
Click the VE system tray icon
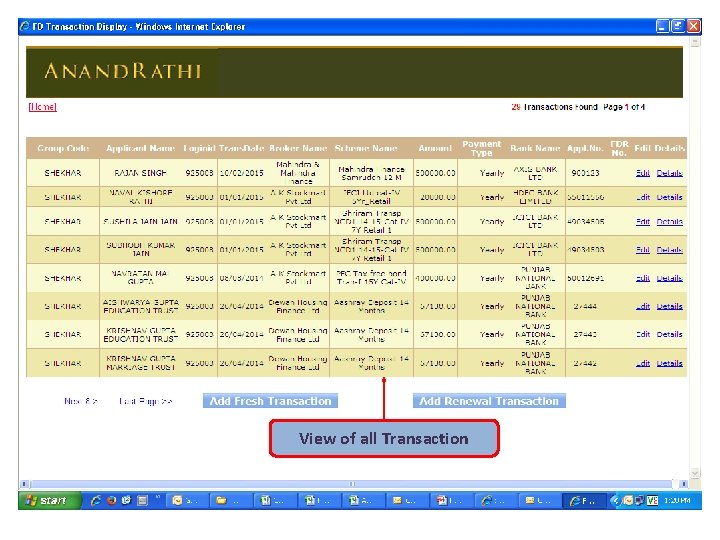click(652, 501)
